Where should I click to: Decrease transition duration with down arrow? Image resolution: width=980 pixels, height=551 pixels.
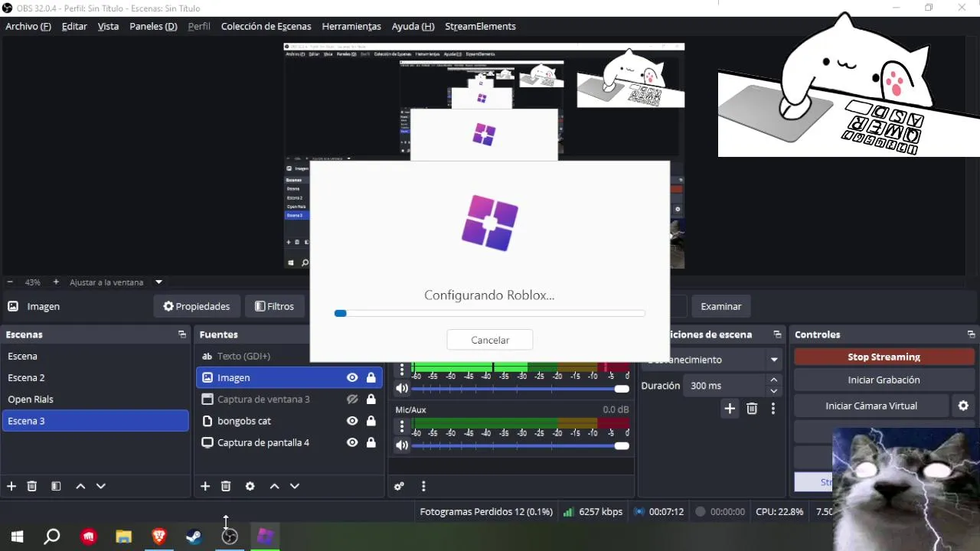(x=773, y=391)
